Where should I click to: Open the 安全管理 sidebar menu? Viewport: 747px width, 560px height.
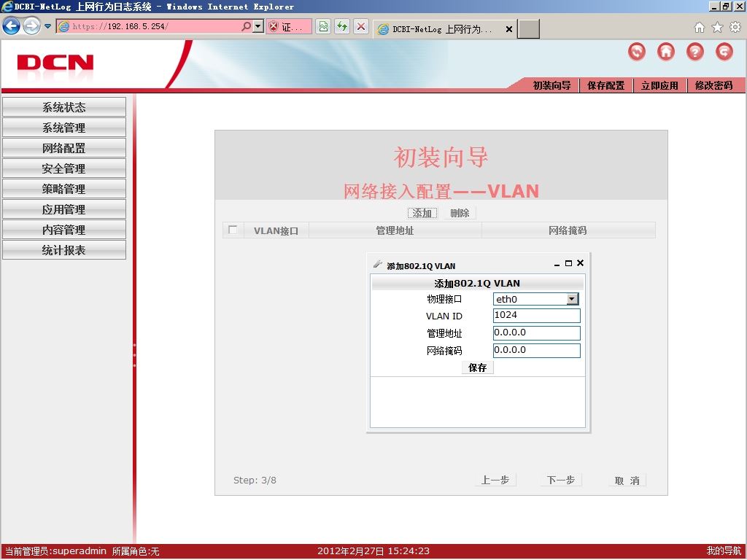(64, 168)
